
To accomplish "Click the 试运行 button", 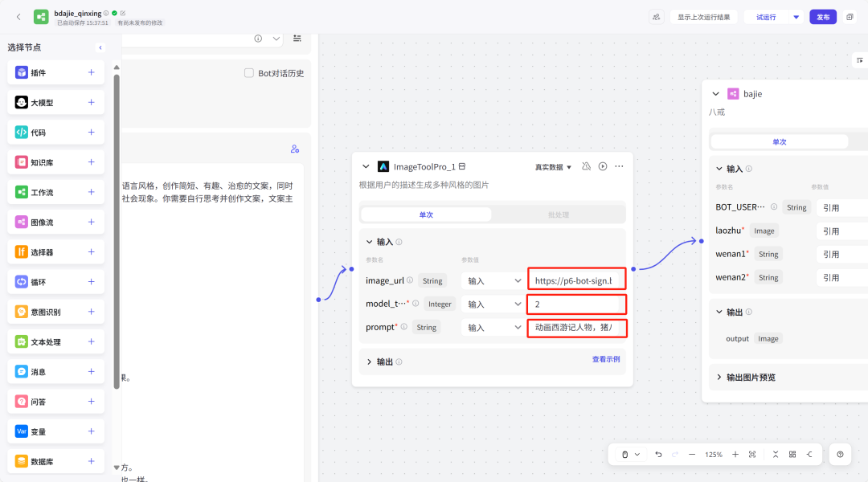I will 767,17.
